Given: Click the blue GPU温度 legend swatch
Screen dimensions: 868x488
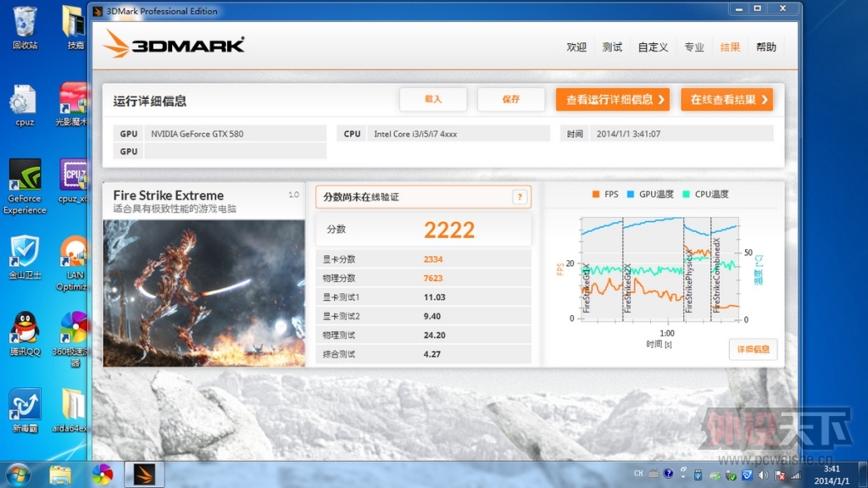Looking at the screenshot, I should (631, 194).
